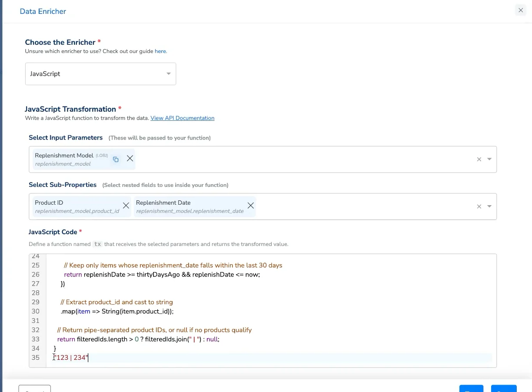Clear all selected input parameters

(479, 159)
